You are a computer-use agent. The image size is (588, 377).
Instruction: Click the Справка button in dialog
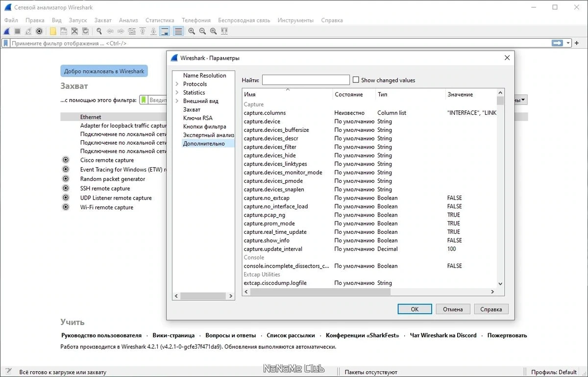(x=491, y=309)
